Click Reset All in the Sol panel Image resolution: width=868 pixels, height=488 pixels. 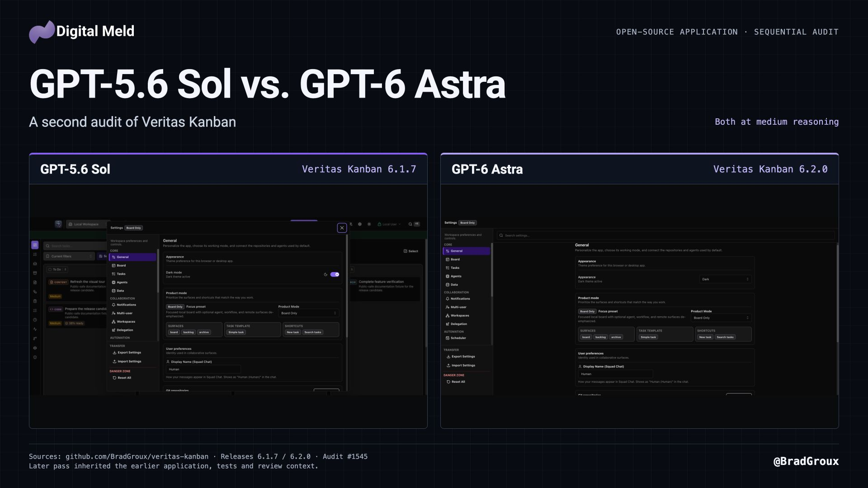122,378
